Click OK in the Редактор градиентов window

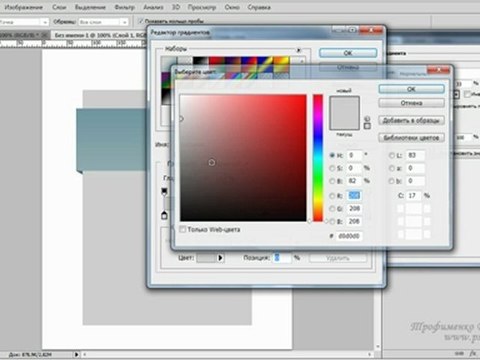pos(348,53)
